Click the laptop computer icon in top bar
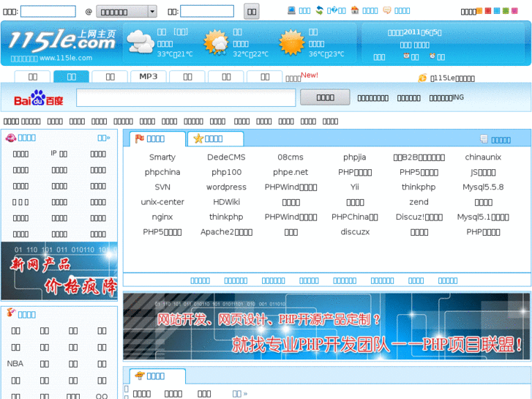The image size is (532, 399). [x=291, y=10]
